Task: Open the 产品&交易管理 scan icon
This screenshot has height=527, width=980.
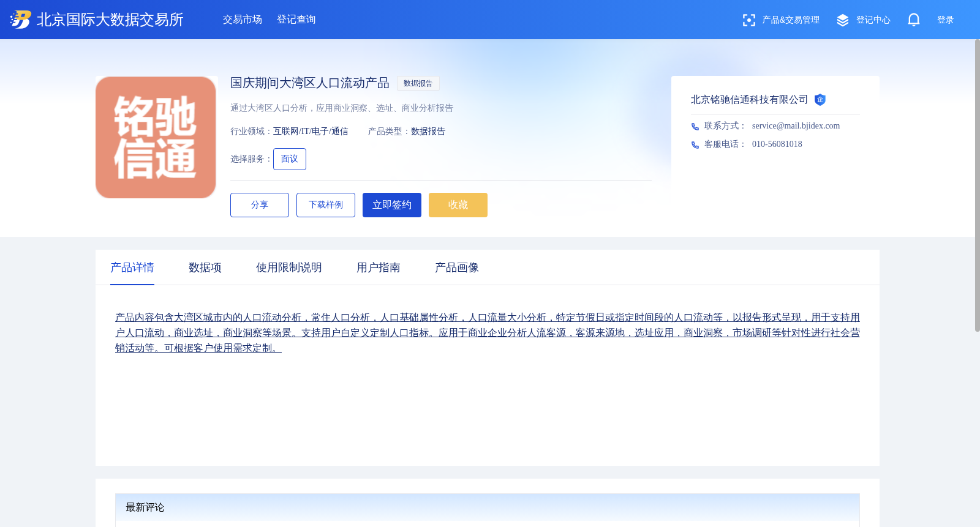Action: [748, 20]
